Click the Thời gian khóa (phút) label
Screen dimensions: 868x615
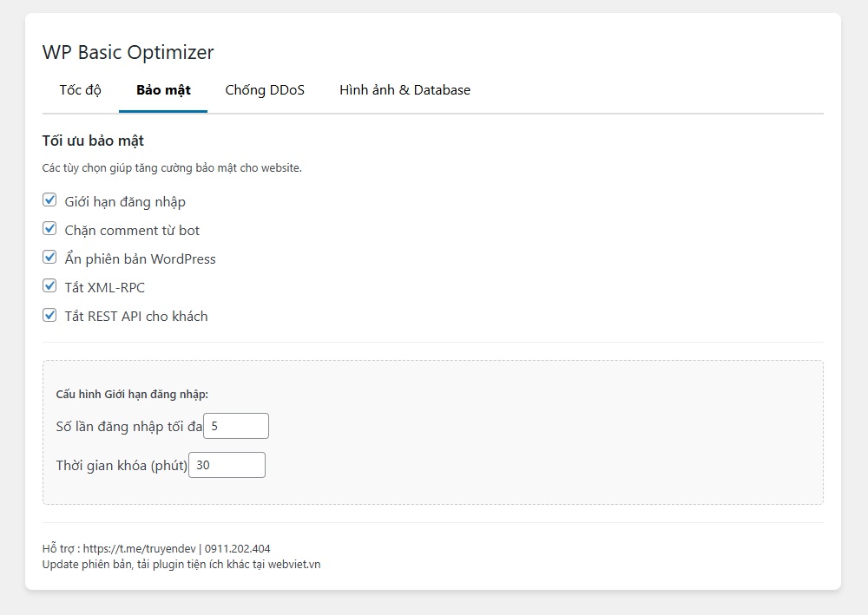point(122,465)
